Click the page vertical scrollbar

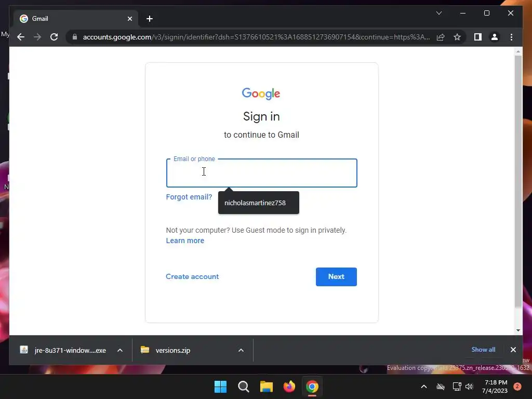[x=518, y=181]
